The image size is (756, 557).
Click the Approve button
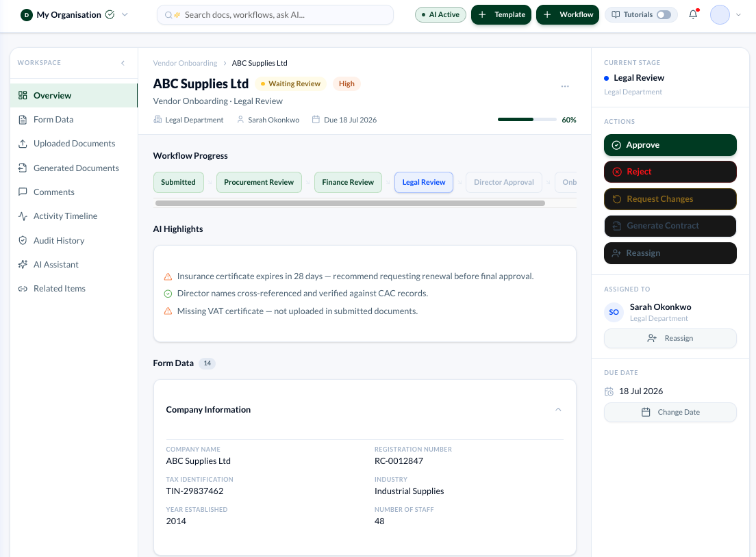pos(670,145)
